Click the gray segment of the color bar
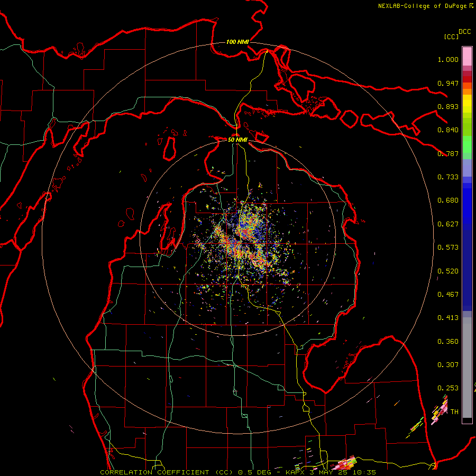476x476 pixels. point(467,368)
